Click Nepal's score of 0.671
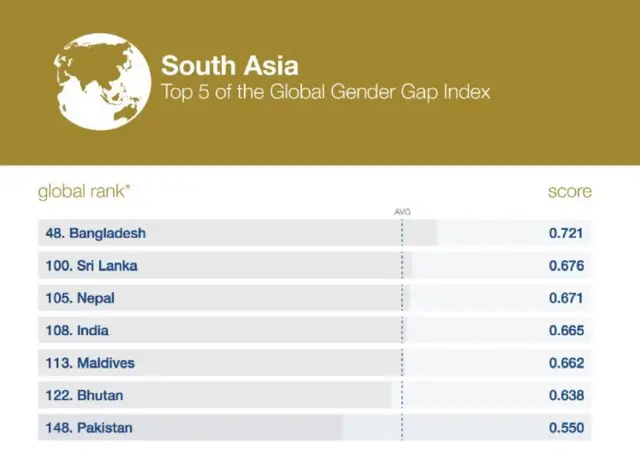 tap(566, 298)
